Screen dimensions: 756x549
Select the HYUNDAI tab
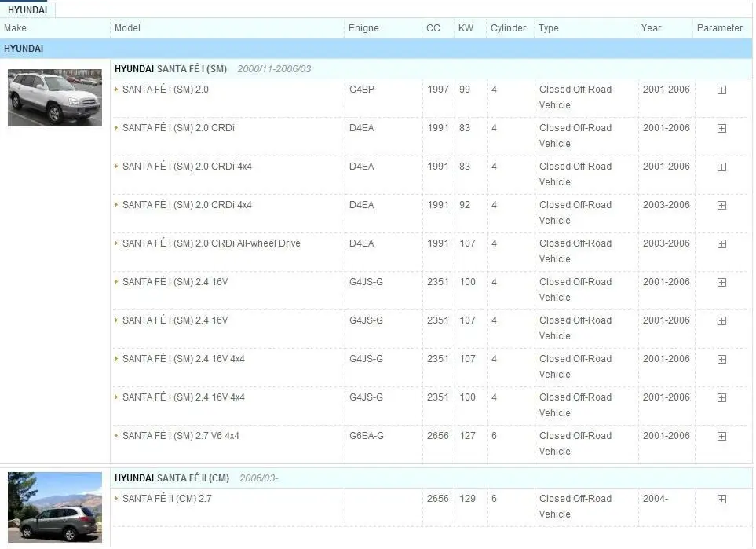pyautogui.click(x=27, y=10)
